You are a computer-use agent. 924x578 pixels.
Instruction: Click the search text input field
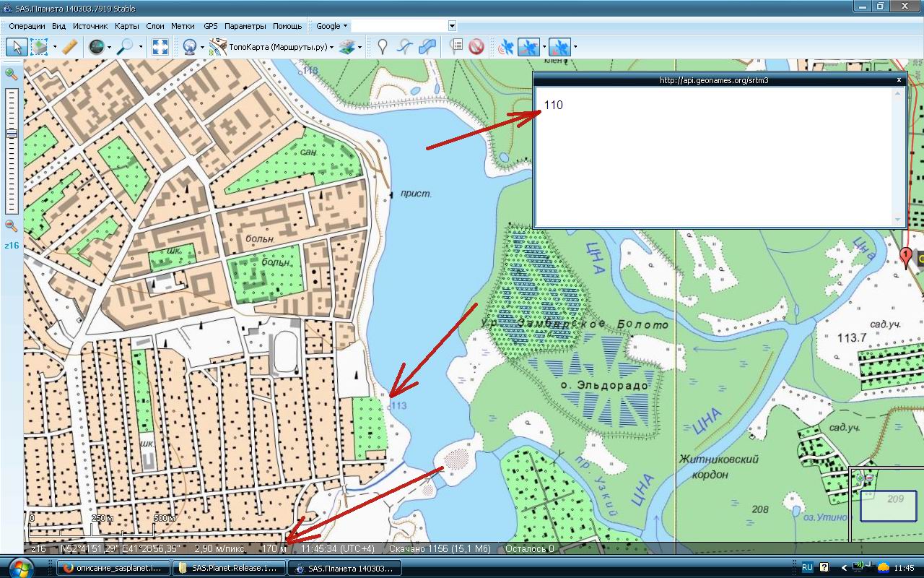point(399,26)
